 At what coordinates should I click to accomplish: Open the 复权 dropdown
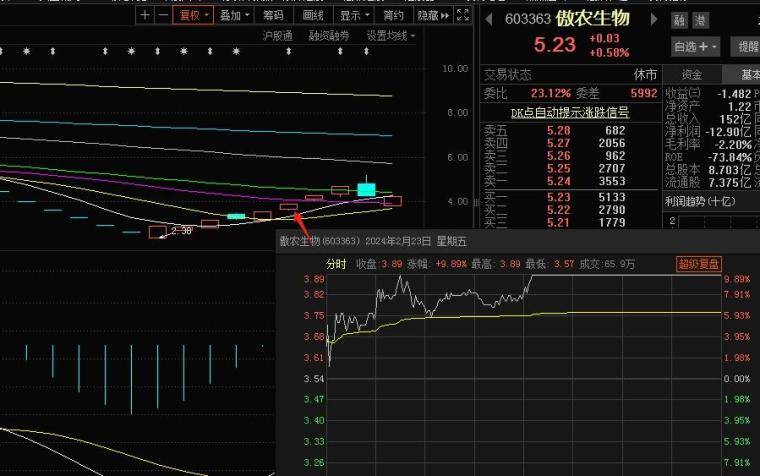(193, 16)
